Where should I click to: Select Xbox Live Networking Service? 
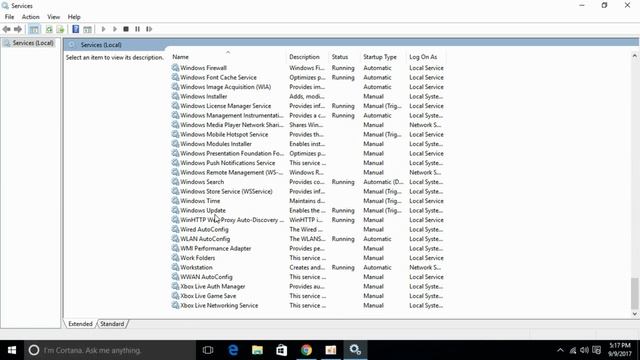pos(219,305)
